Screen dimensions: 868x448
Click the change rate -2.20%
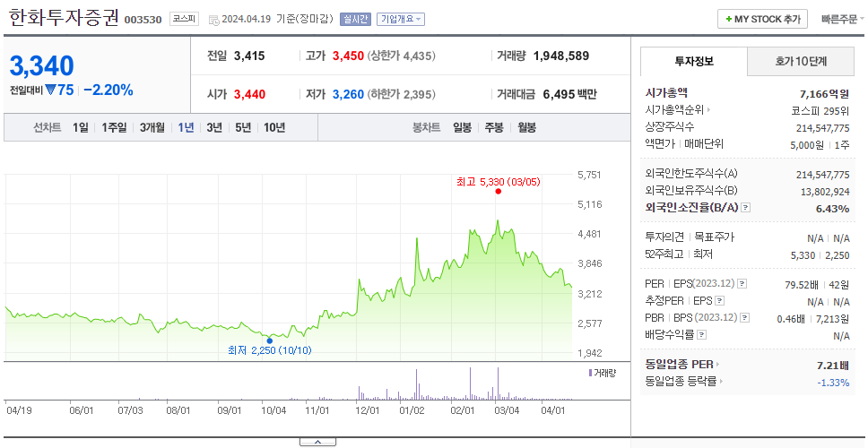point(108,90)
